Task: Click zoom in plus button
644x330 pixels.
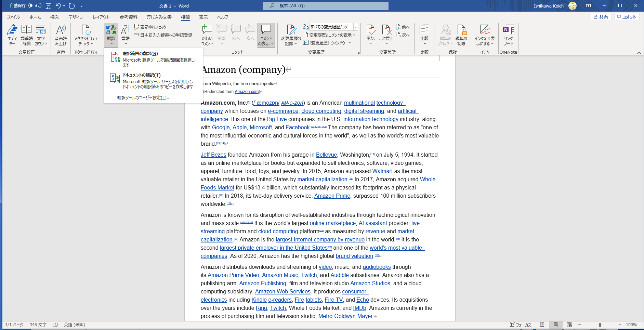Action: (620, 325)
